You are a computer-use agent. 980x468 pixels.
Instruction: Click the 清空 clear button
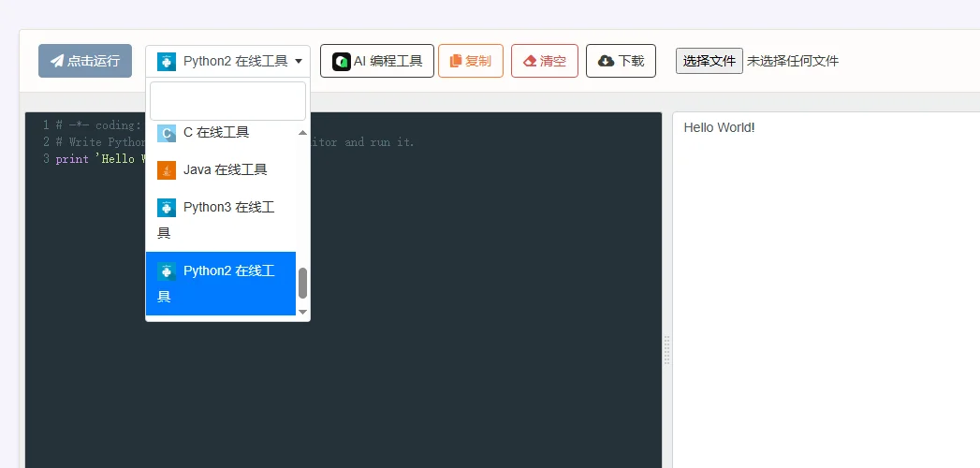tap(545, 61)
